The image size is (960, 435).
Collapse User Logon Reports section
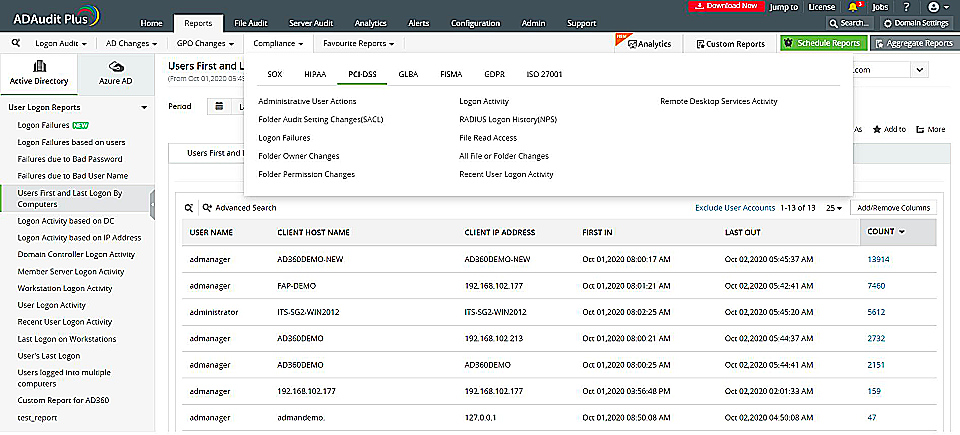click(x=144, y=108)
